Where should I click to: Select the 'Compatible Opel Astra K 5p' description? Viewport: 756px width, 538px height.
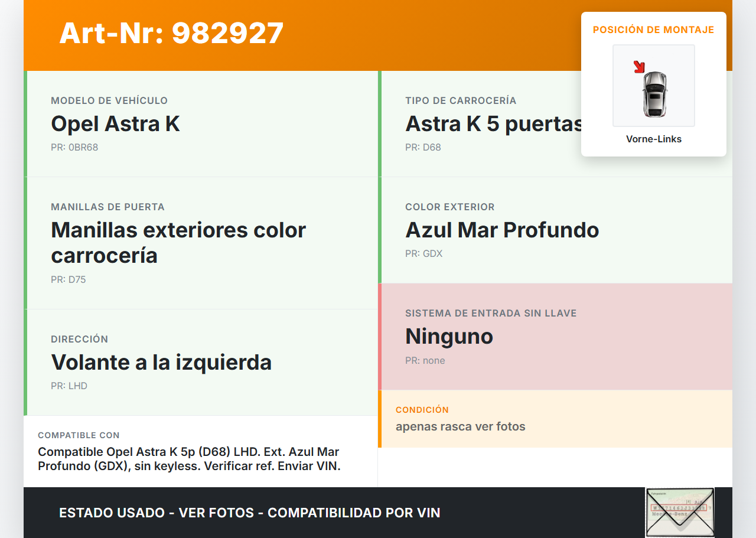(190, 459)
